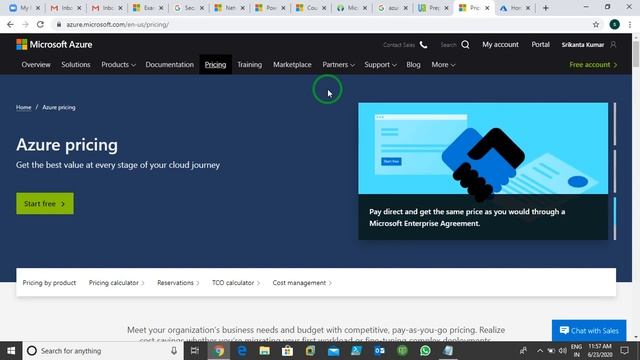Screen dimensions: 640x360
Task: Open the Cost management link
Action: coord(302,283)
